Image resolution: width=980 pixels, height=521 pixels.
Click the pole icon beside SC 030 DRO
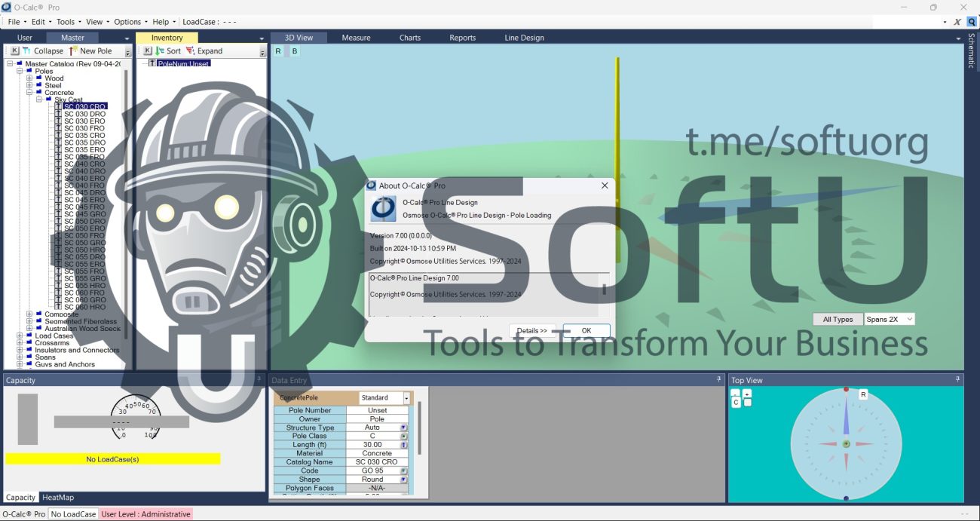[x=58, y=114]
